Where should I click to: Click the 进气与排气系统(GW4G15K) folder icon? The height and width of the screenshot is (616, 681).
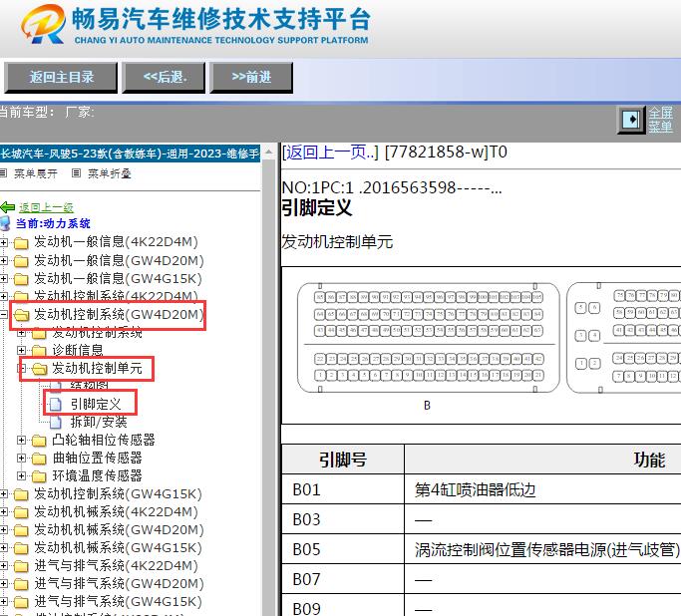pyautogui.click(x=21, y=602)
